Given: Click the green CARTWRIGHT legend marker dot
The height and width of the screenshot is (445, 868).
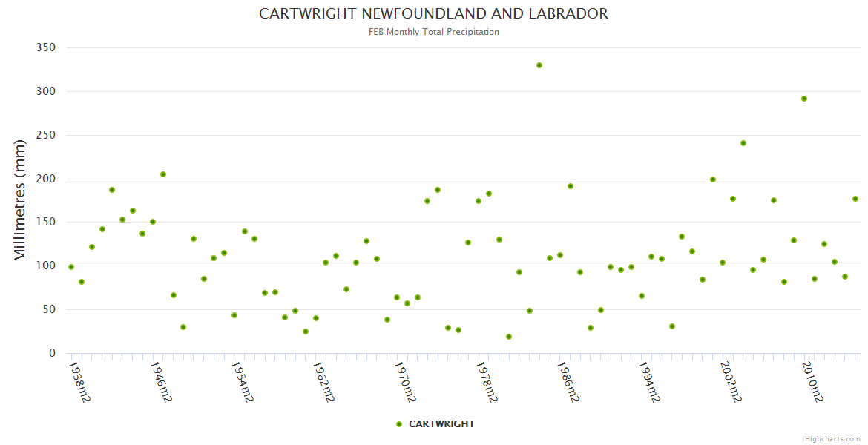Looking at the screenshot, I should 399,424.
